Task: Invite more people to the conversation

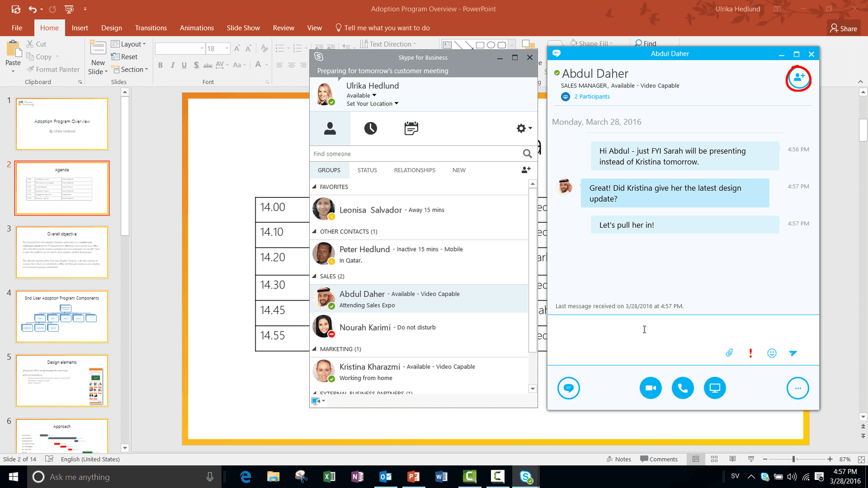Action: click(799, 78)
